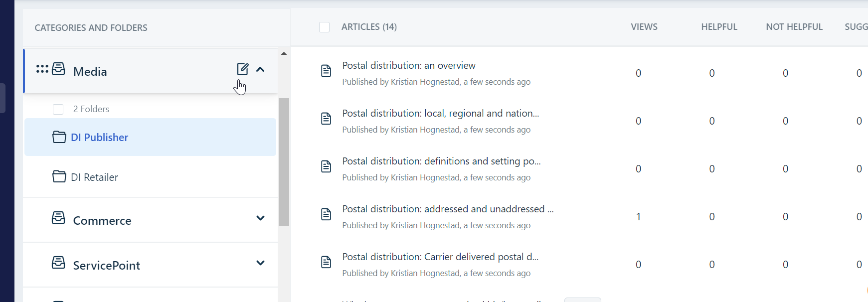Click 'Published by' line under 'addressed and unaddressed' article
The height and width of the screenshot is (302, 868).
(436, 225)
